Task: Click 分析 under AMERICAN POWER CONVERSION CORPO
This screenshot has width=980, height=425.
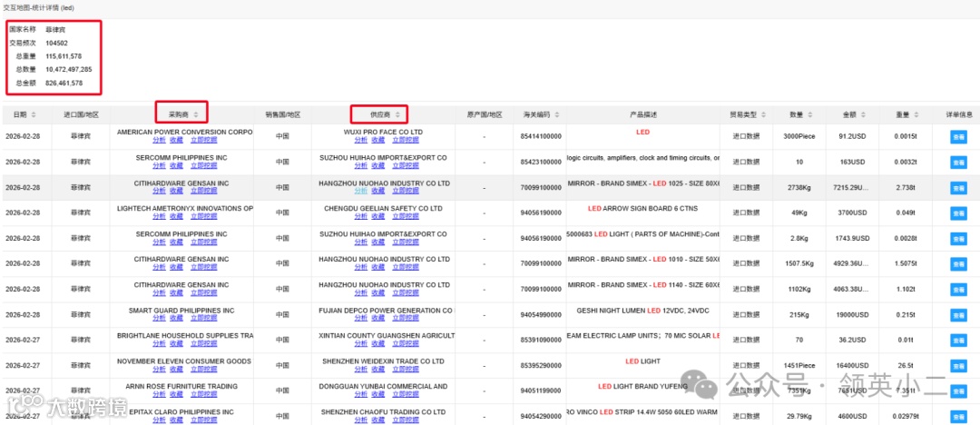Action: 159,140
